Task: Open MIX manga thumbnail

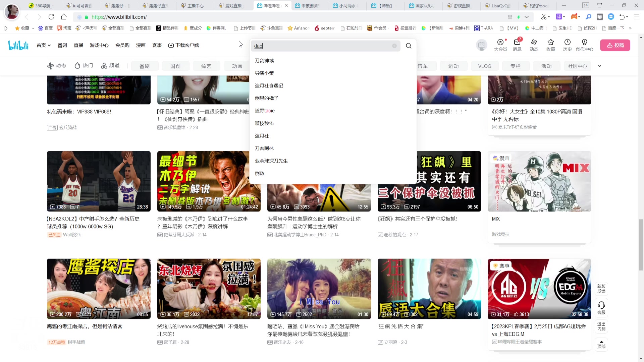Action: coord(539,181)
